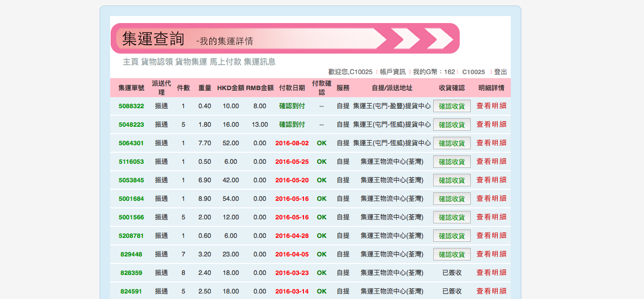The width and height of the screenshot is (644, 299).
Task: Click payment date 2016-05-20
Action: [292, 180]
